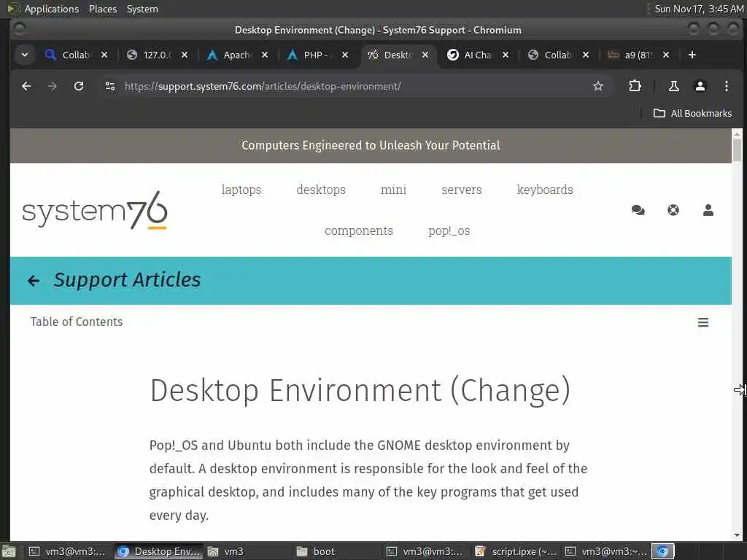Expand the Table of Contents hamburger menu
This screenshot has height=560, width=747.
[x=703, y=322]
